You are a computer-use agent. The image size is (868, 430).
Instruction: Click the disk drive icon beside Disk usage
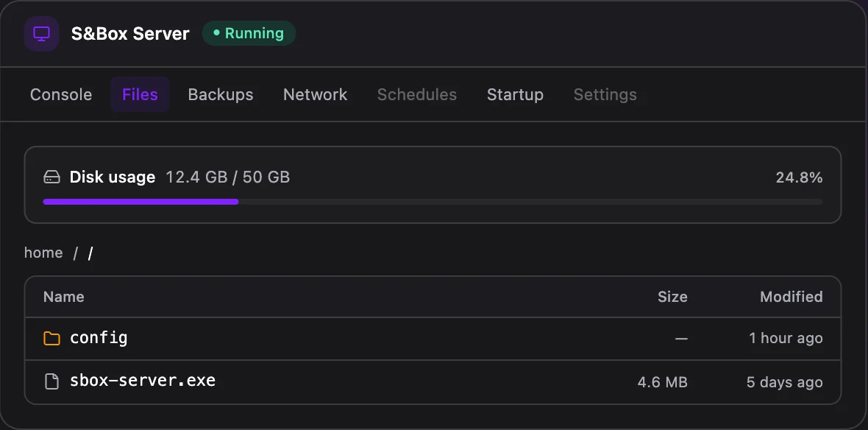(51, 177)
